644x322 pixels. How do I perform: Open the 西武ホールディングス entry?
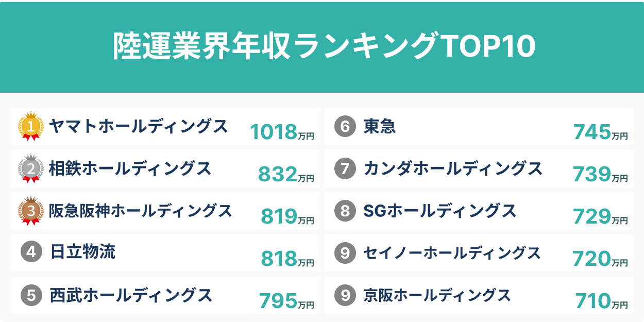[x=131, y=295]
